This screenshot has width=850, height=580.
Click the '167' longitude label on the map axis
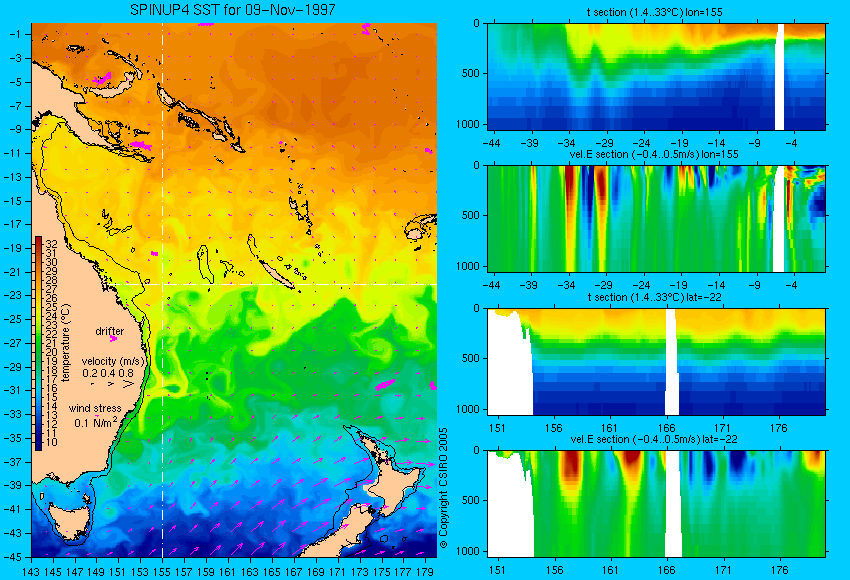(294, 571)
